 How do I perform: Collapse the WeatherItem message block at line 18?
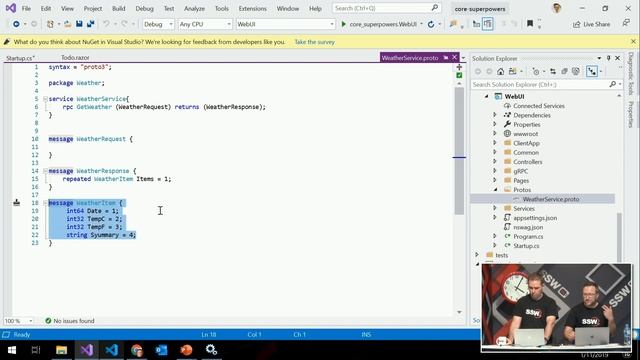[45, 202]
